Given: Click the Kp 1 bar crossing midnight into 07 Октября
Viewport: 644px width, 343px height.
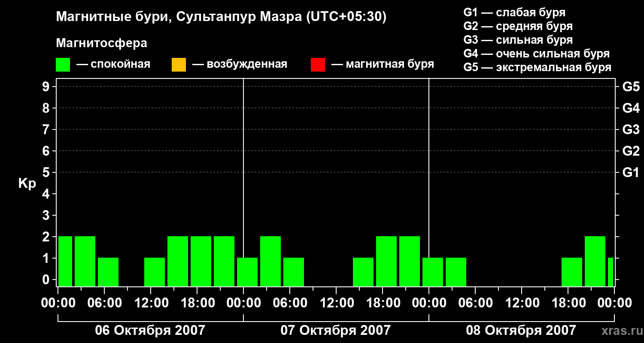Looking at the screenshot, I should click(x=247, y=272).
